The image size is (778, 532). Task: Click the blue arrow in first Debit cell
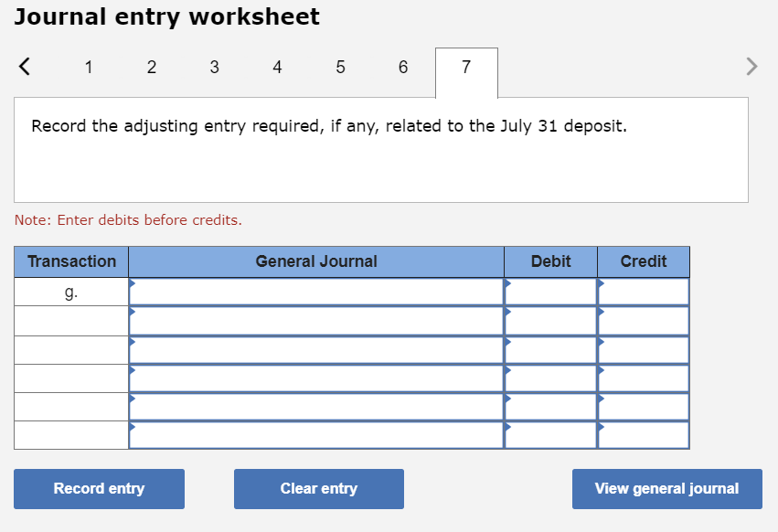(509, 286)
